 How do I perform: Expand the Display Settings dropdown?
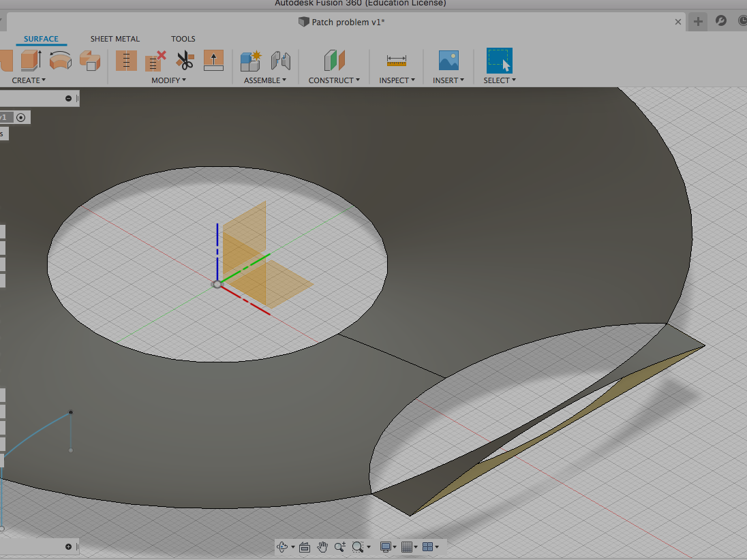387,546
